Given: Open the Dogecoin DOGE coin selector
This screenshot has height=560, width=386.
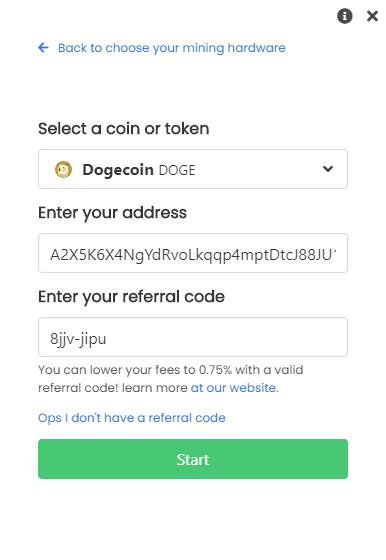Looking at the screenshot, I should point(193,169).
